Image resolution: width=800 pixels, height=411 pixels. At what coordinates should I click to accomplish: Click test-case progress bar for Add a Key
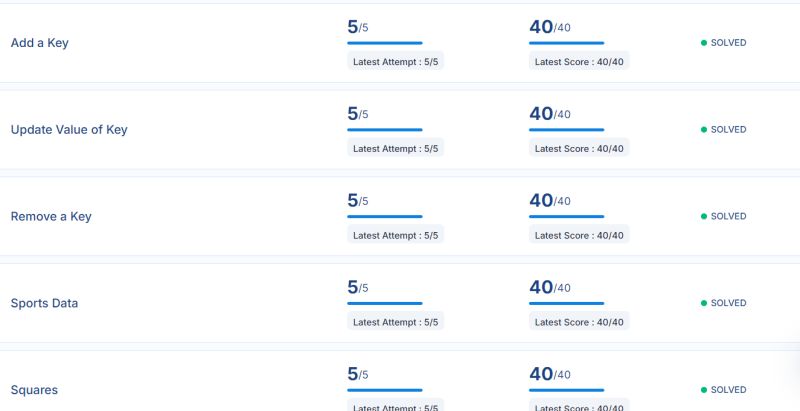pyautogui.click(x=385, y=43)
